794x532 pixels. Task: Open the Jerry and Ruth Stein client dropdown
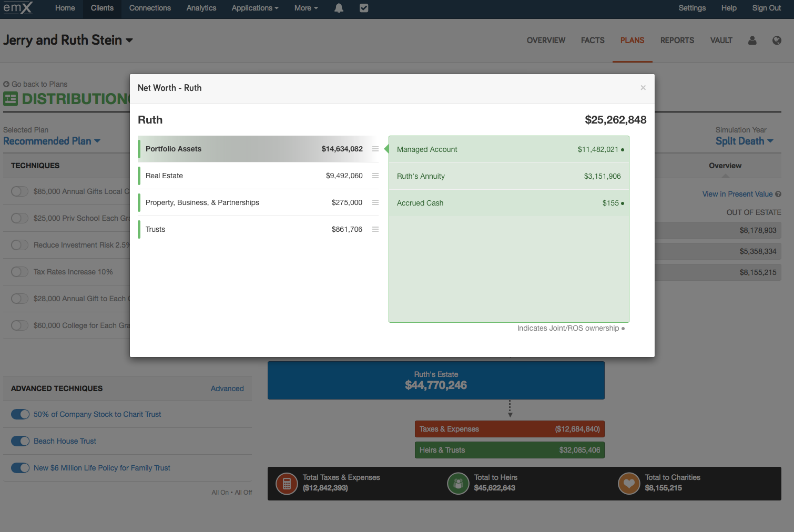click(68, 40)
